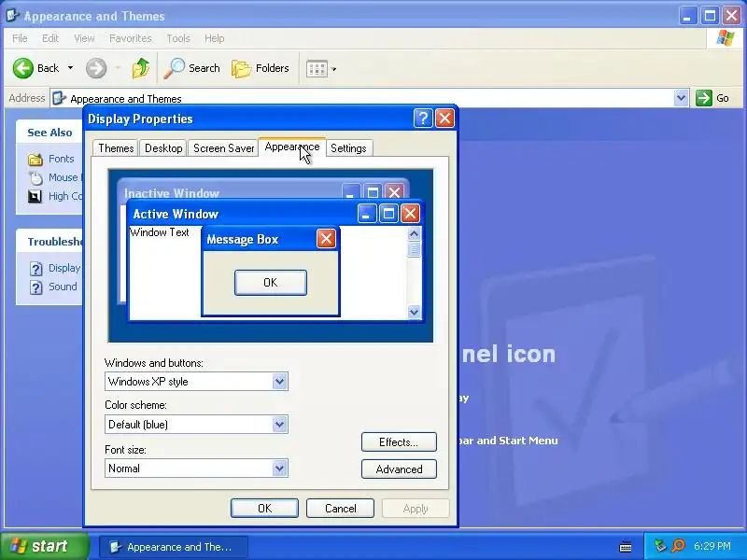Viewport: 747px width, 560px height.
Task: Open the Favorites menu
Action: click(x=130, y=38)
